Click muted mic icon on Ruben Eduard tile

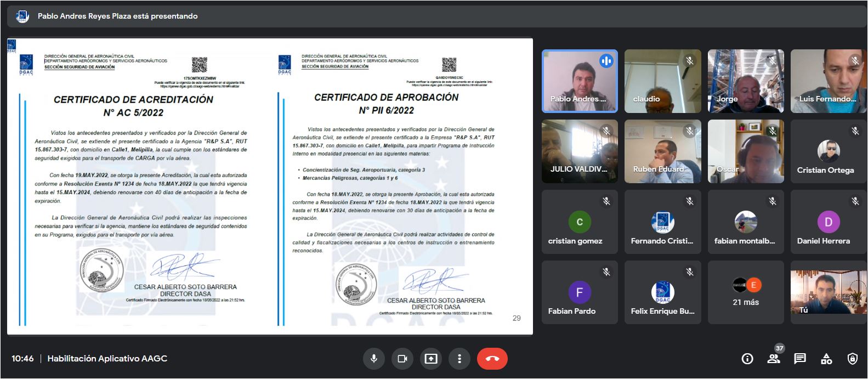[x=690, y=131]
